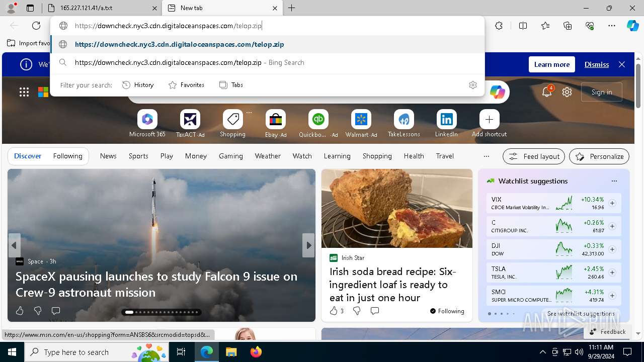The image size is (644, 362).
Task: Toggle Following for Irish Star
Action: (447, 311)
